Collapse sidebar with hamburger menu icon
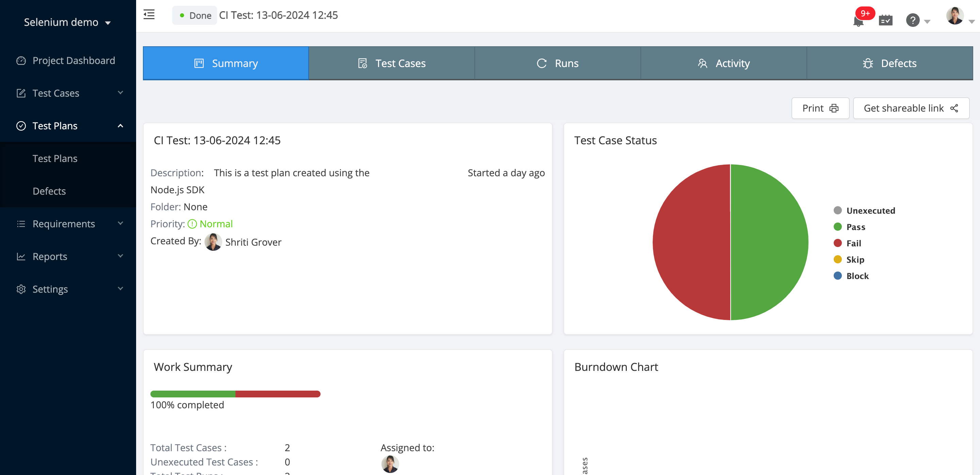Image resolution: width=980 pixels, height=475 pixels. [x=149, y=15]
